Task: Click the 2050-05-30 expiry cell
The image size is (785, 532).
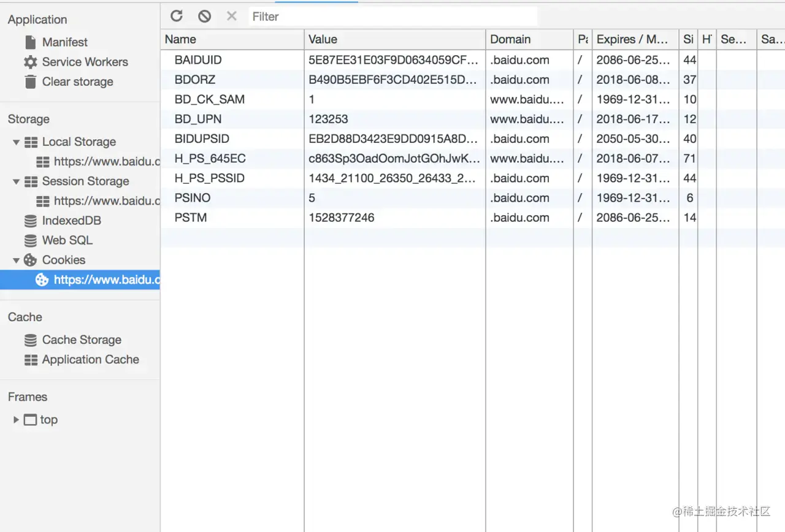Action: (x=634, y=139)
